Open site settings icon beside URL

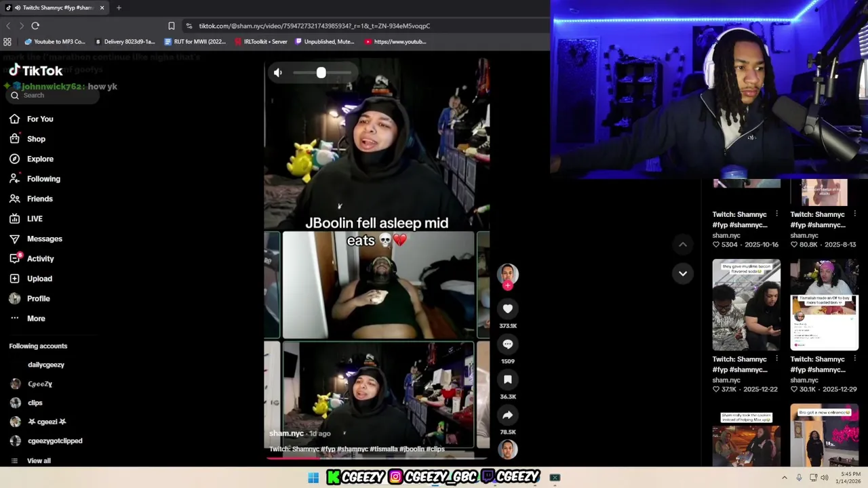(x=189, y=26)
